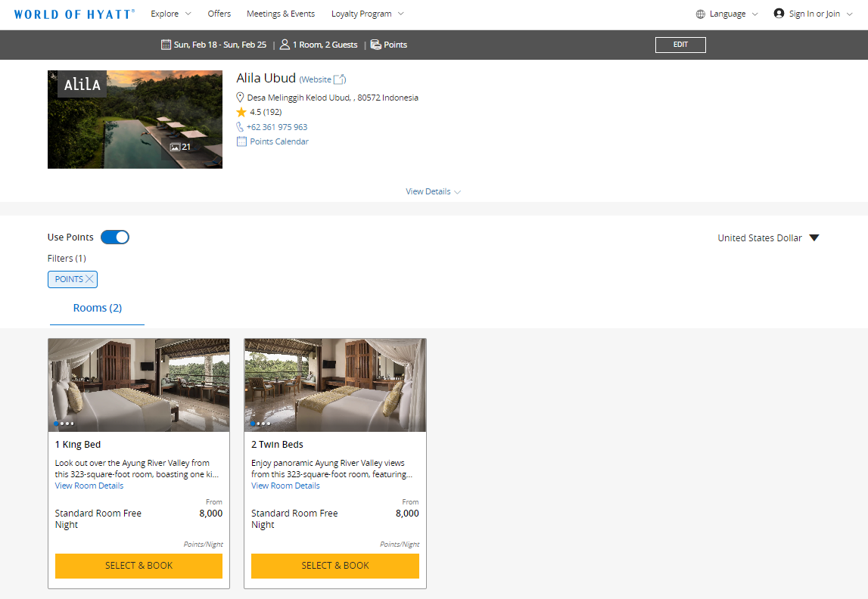Open the United States Dollar currency dropdown
The width and height of the screenshot is (868, 599).
point(768,237)
